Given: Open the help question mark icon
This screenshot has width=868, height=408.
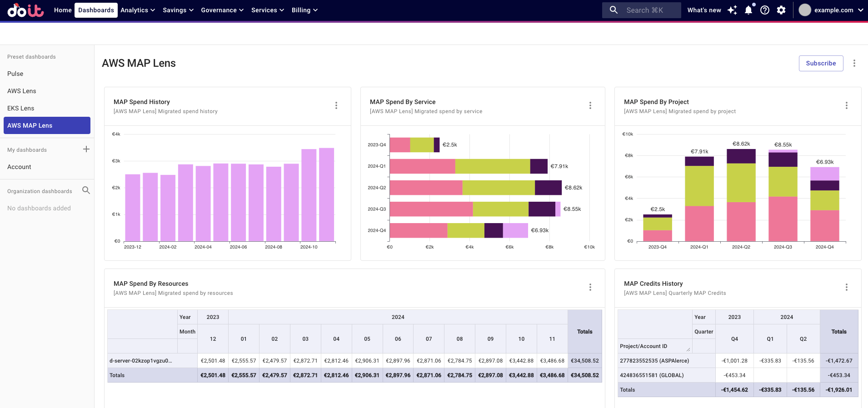Looking at the screenshot, I should tap(765, 10).
